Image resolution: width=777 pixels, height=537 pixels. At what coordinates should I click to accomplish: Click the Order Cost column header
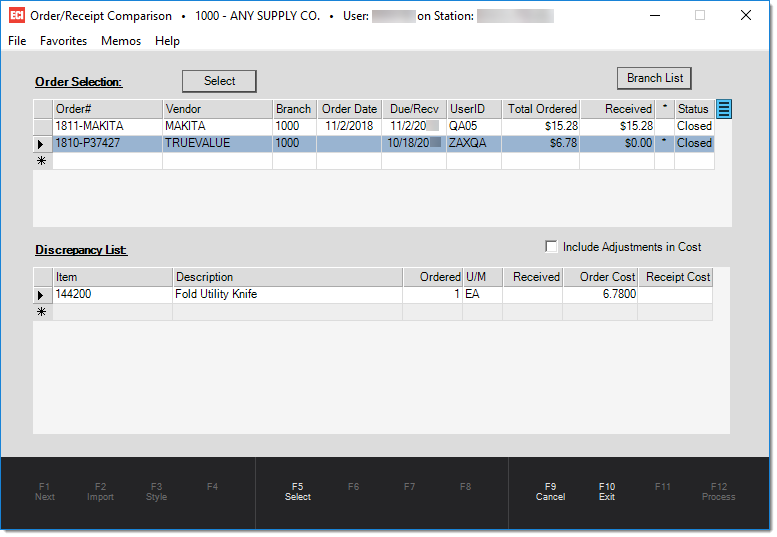point(600,277)
